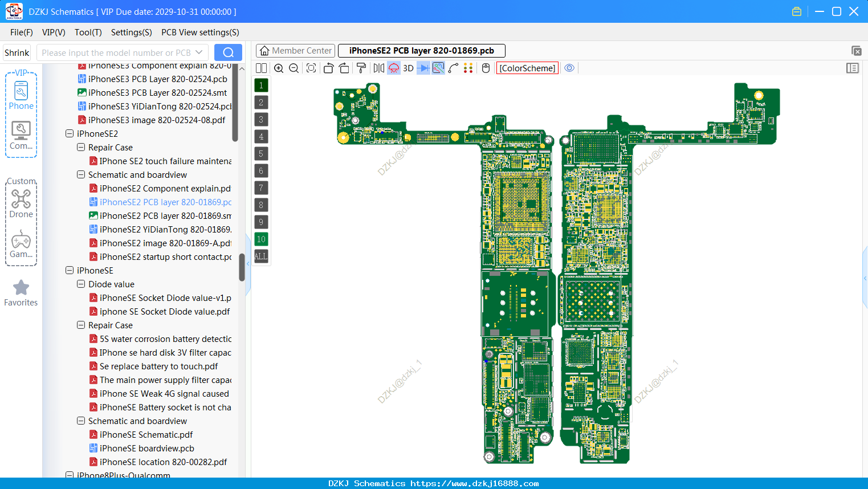868x489 pixels.
Task: Switch to iPhoneSE2 PCB layer tab
Action: [422, 51]
